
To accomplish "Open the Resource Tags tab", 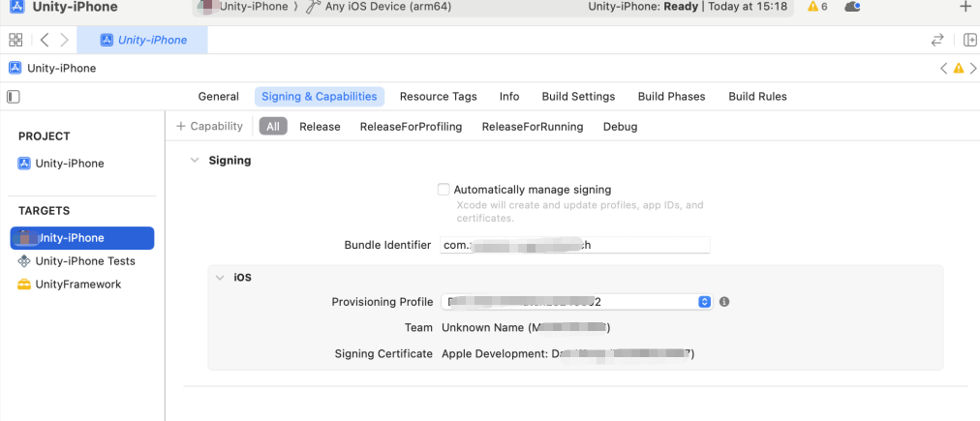I will 438,97.
